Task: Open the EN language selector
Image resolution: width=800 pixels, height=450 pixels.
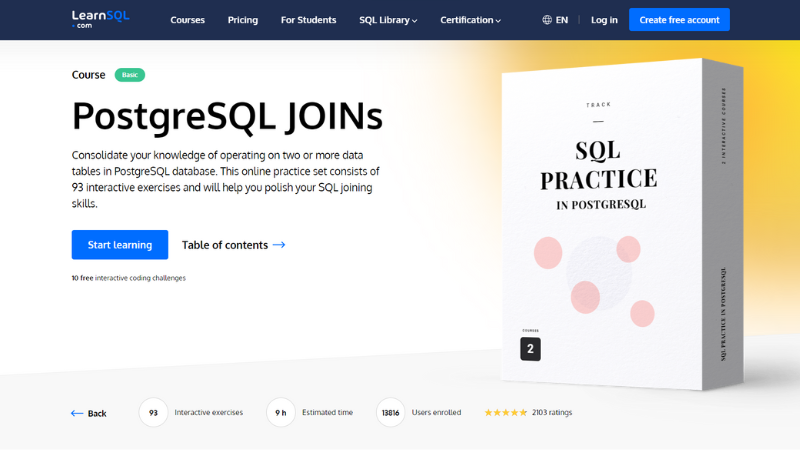Action: [555, 20]
